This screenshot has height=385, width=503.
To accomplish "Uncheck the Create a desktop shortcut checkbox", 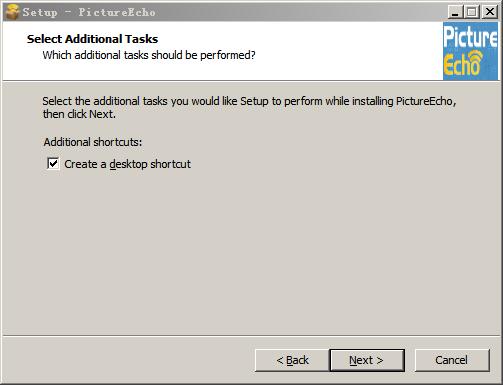I will [53, 164].
